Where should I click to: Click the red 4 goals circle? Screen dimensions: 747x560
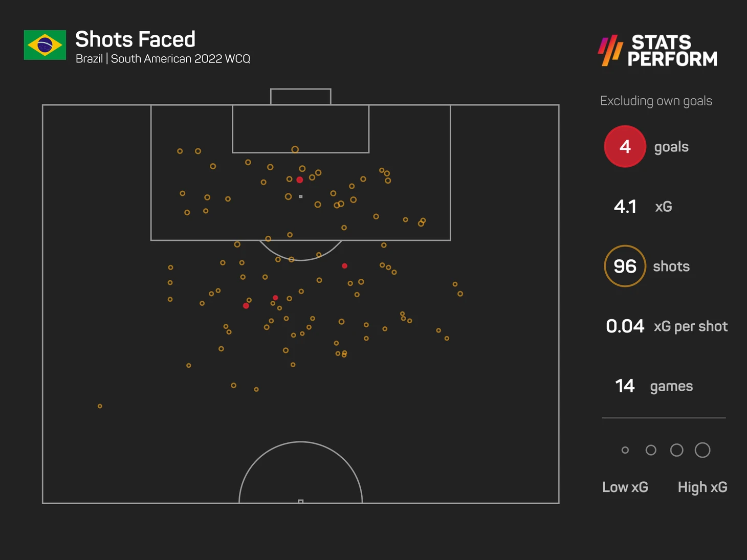point(625,146)
